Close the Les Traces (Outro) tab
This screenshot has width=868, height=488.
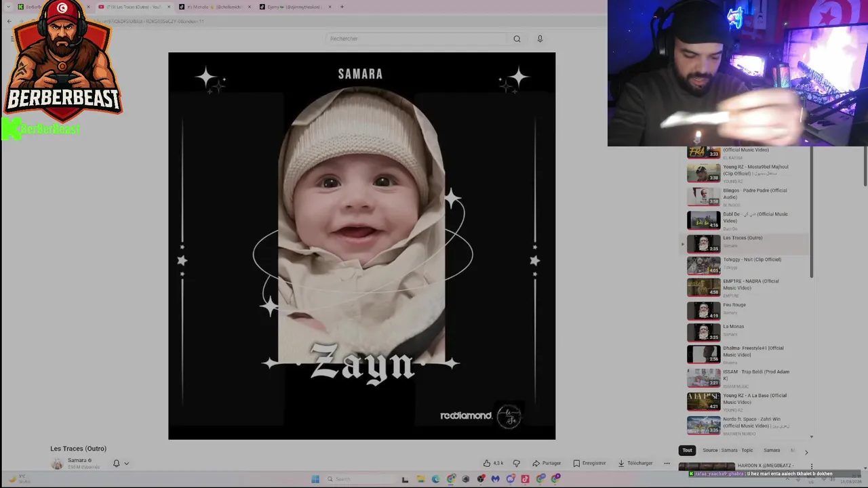[169, 7]
